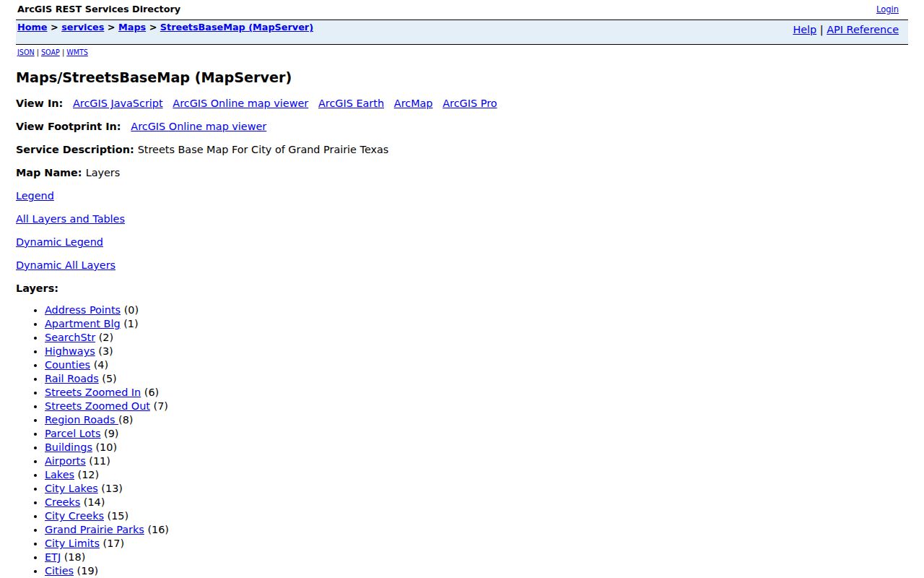Open service in ArcGIS Pro
The image size is (924, 578).
point(470,103)
